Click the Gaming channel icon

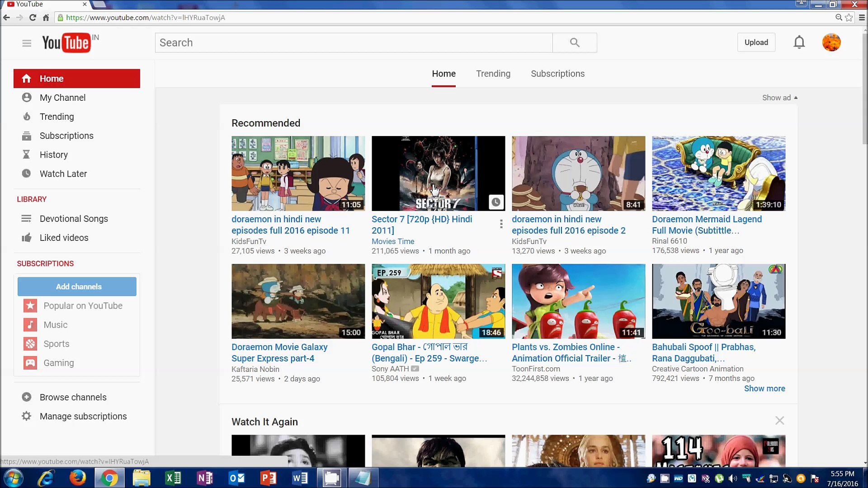tap(30, 363)
